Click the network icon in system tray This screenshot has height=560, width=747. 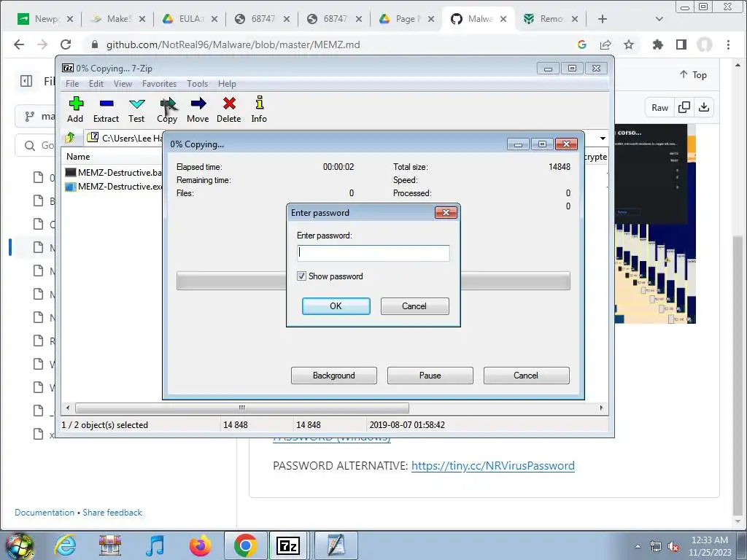tap(656, 547)
